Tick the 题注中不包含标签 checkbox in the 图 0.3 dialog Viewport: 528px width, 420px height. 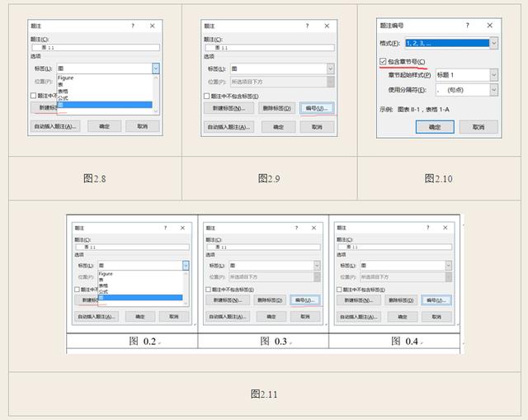pyautogui.click(x=208, y=290)
